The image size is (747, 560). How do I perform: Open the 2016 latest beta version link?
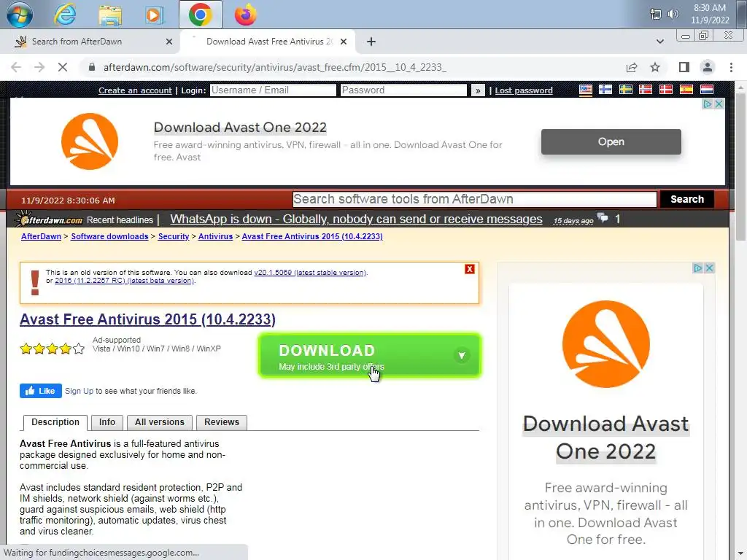pos(124,281)
